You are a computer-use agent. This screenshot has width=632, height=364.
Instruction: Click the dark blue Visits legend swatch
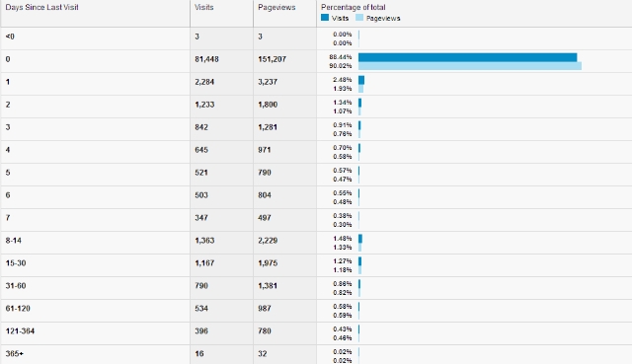tap(325, 18)
